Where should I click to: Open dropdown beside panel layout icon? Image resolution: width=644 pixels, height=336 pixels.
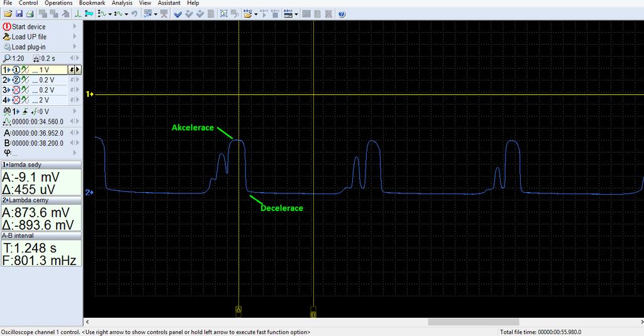(x=296, y=14)
